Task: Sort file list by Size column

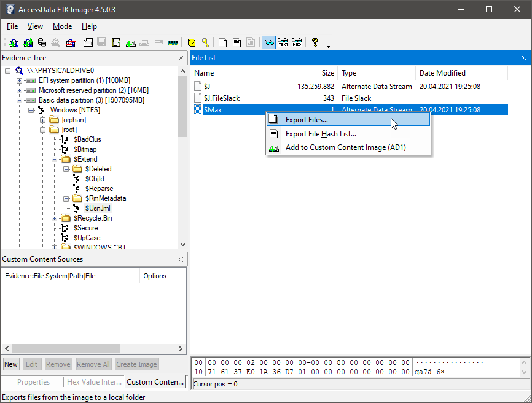Action: click(x=307, y=73)
